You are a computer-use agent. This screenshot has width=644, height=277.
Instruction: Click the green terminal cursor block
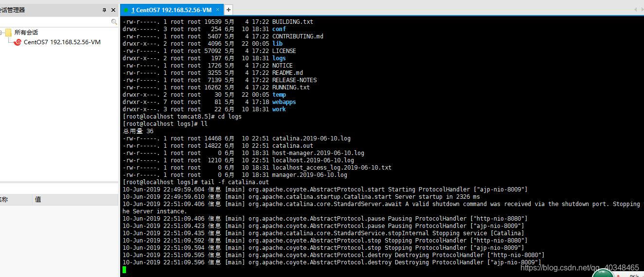tap(124, 270)
